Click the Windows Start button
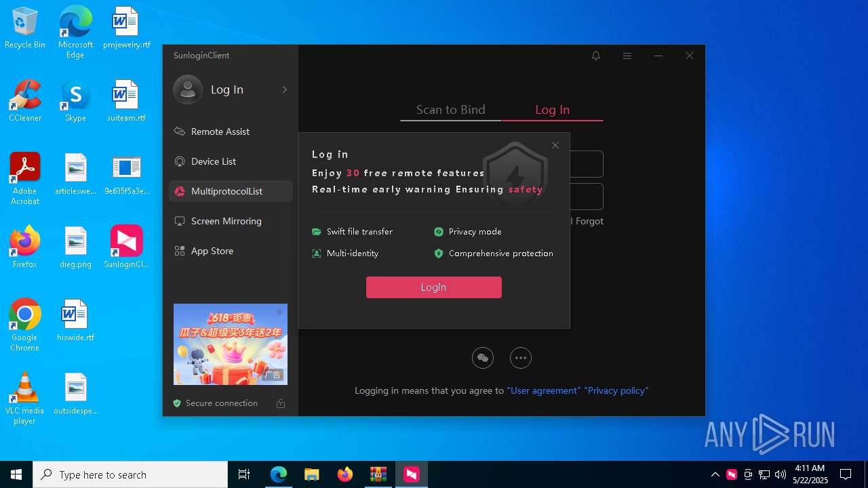Screen dimensions: 868x488 [16, 474]
